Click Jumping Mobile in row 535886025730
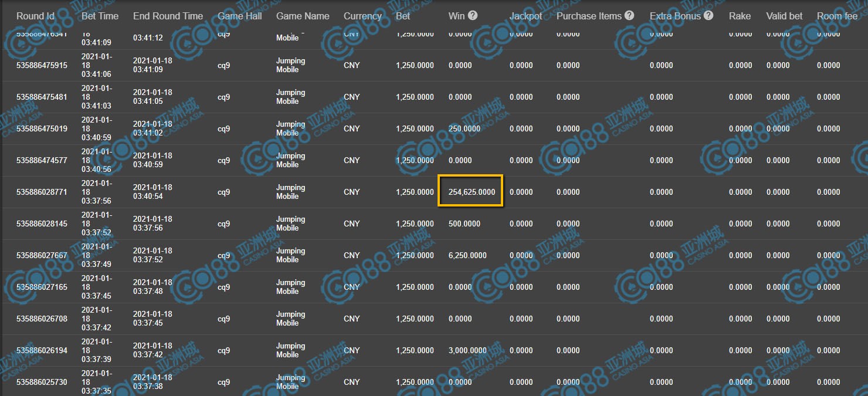Screen dimensions: 868x396 coord(291,382)
